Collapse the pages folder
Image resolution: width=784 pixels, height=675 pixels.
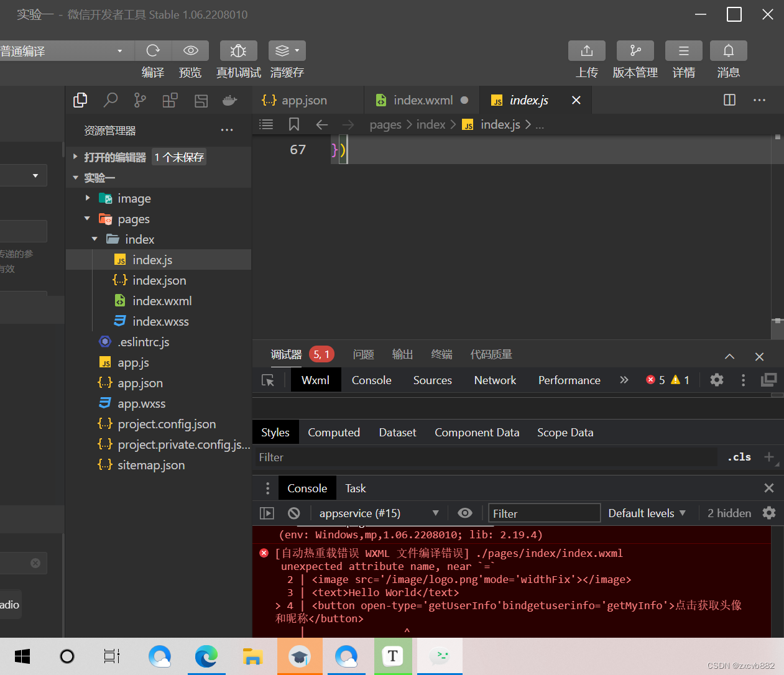(x=87, y=218)
